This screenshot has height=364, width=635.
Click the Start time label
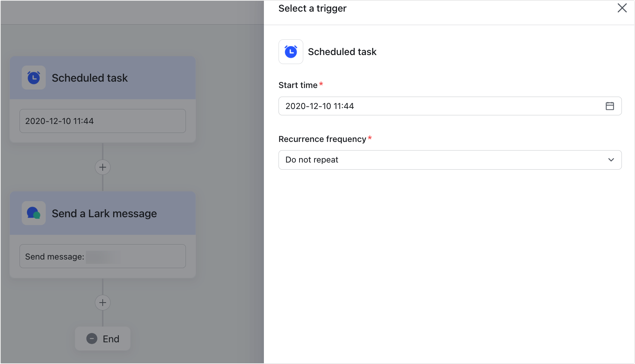[298, 85]
